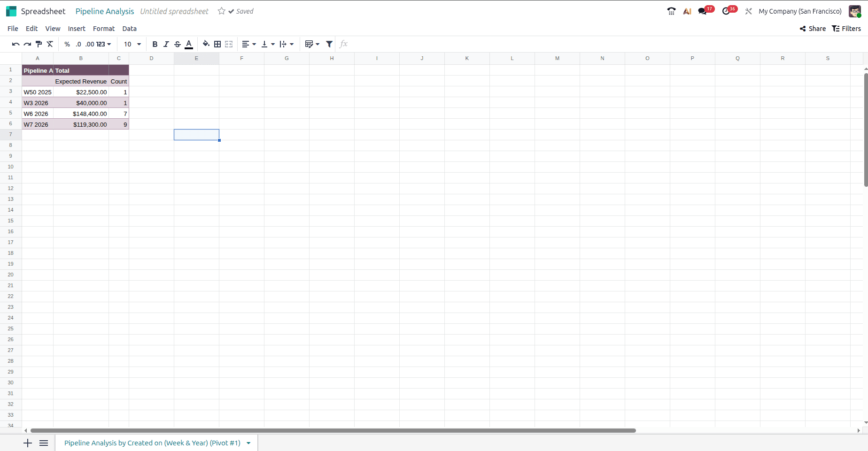The height and width of the screenshot is (451, 868).
Task: Select the W50 2025 cell
Action: (x=38, y=92)
